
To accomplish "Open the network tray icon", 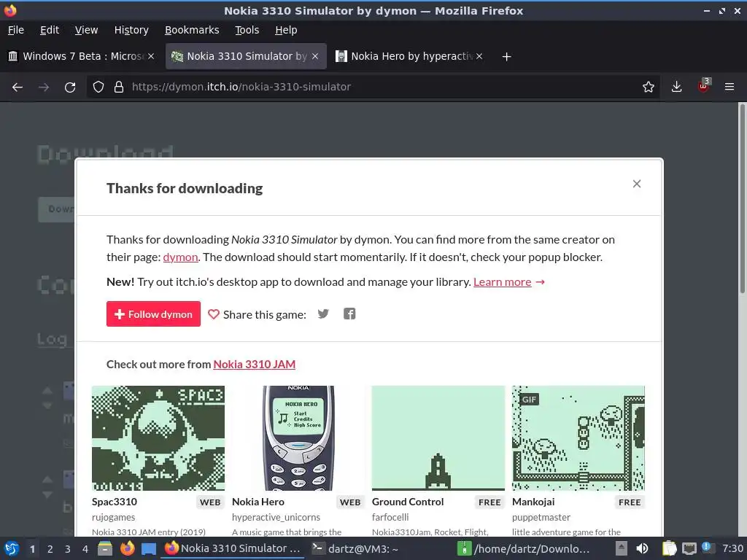I will 689,549.
